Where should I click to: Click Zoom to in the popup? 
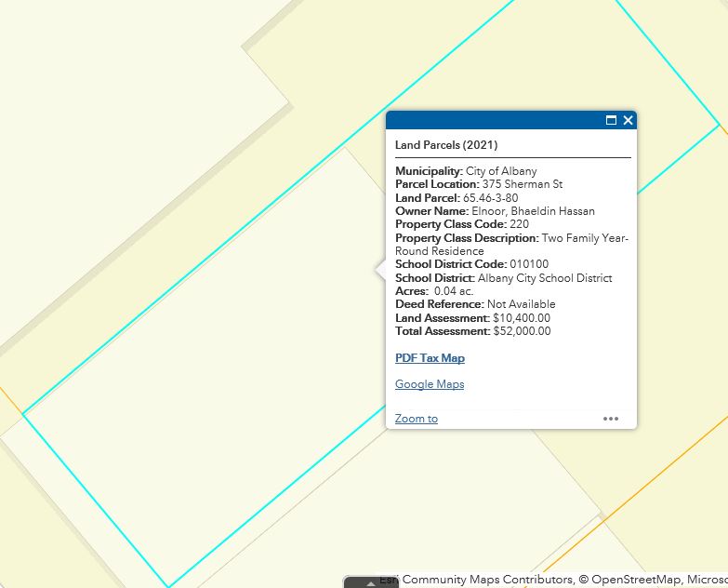(417, 419)
